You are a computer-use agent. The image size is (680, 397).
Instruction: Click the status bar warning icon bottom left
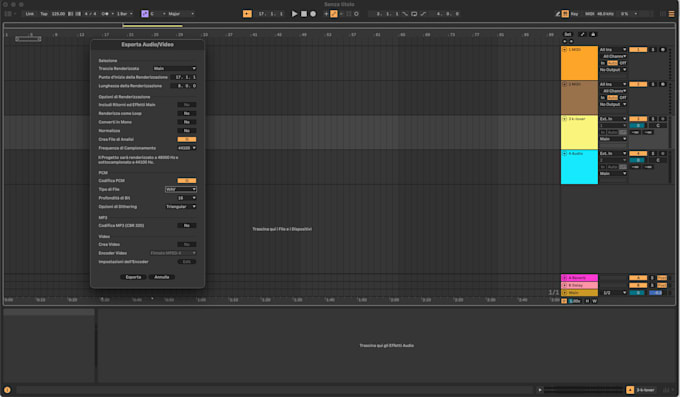pyautogui.click(x=7, y=390)
